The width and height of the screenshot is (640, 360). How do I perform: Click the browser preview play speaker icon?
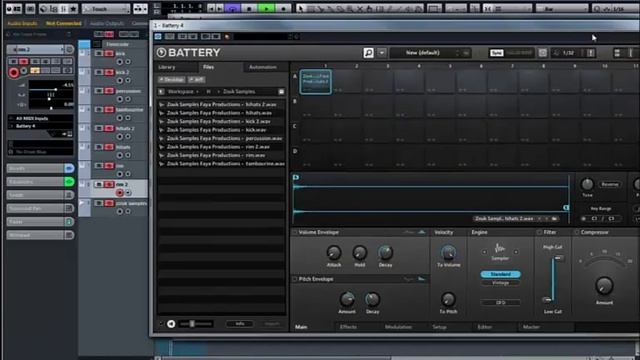click(x=171, y=324)
